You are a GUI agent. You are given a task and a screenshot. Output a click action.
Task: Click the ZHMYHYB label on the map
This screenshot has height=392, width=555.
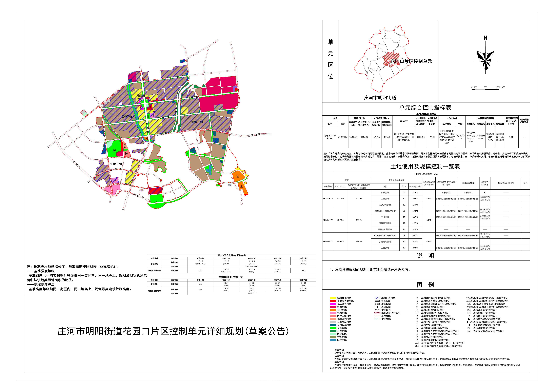pos(116,164)
